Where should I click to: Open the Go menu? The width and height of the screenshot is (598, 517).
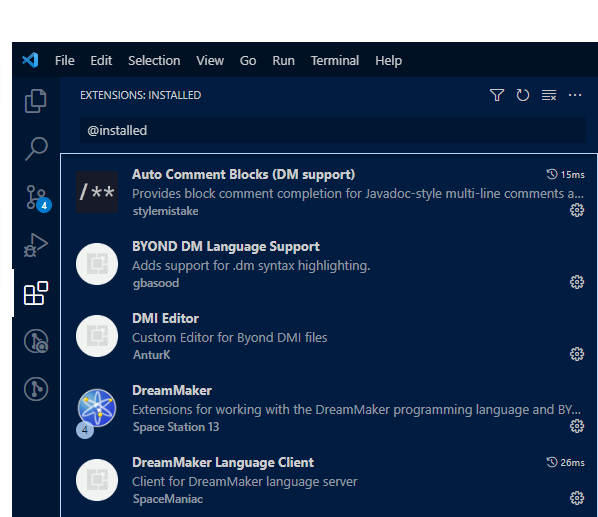(x=248, y=61)
